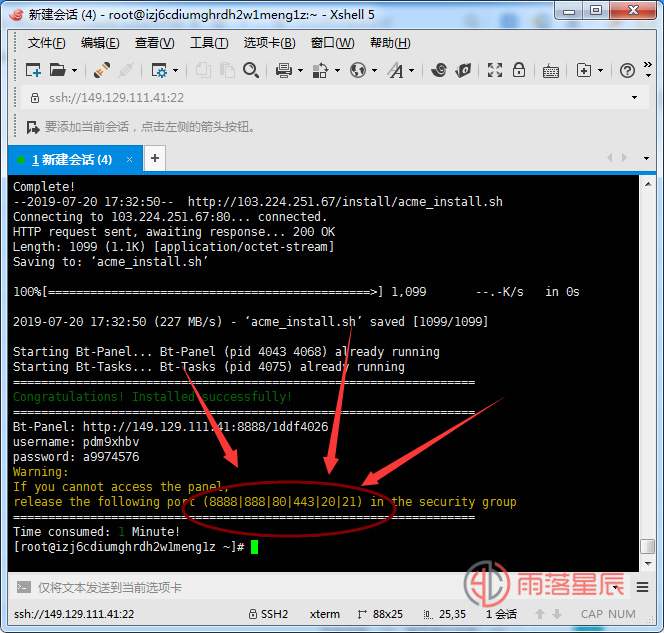Expand the Properties gear dropdown arrow

pyautogui.click(x=176, y=70)
